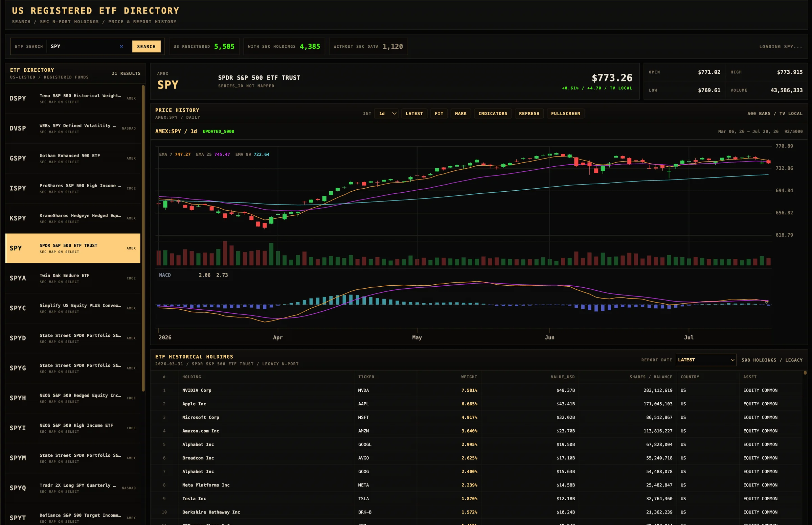Clear the ETF search field with the X

pos(121,46)
